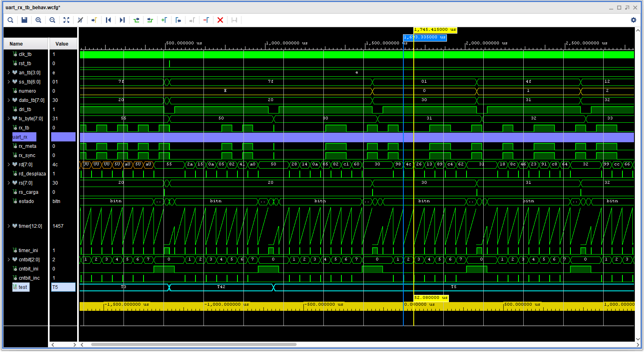
Task: Go to the last time of waveform
Action: [122, 20]
